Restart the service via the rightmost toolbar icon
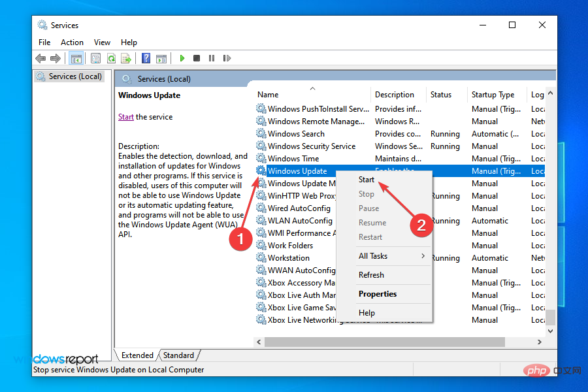 (227, 58)
